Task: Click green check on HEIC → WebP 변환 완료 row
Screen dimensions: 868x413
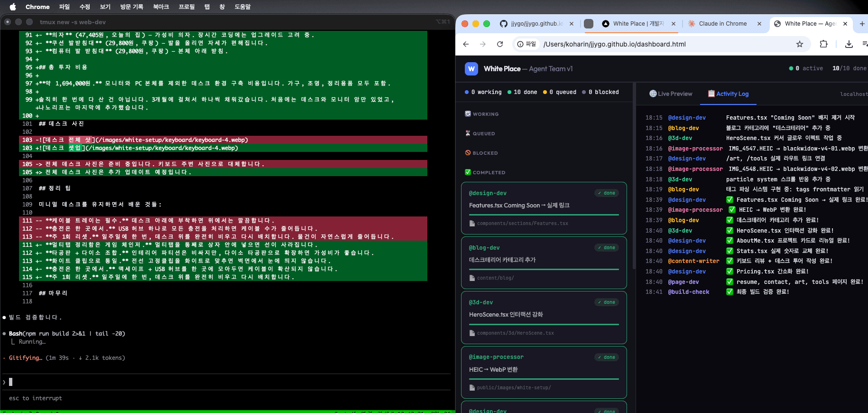Action: pos(732,210)
